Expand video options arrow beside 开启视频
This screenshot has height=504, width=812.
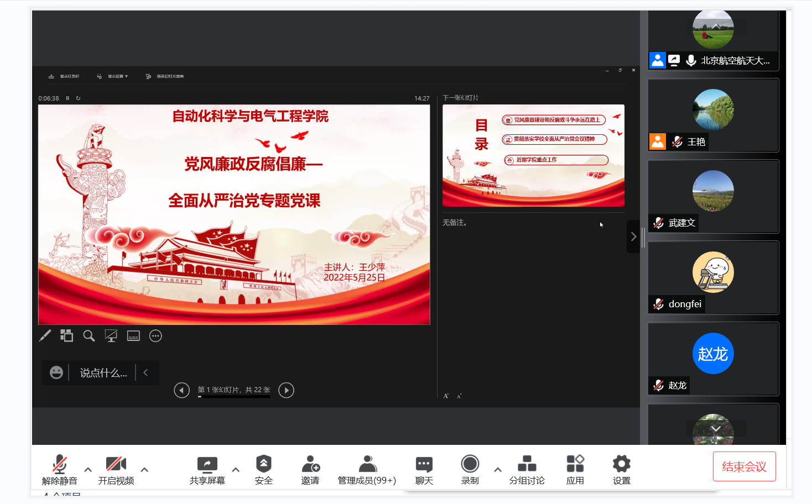[x=144, y=470]
